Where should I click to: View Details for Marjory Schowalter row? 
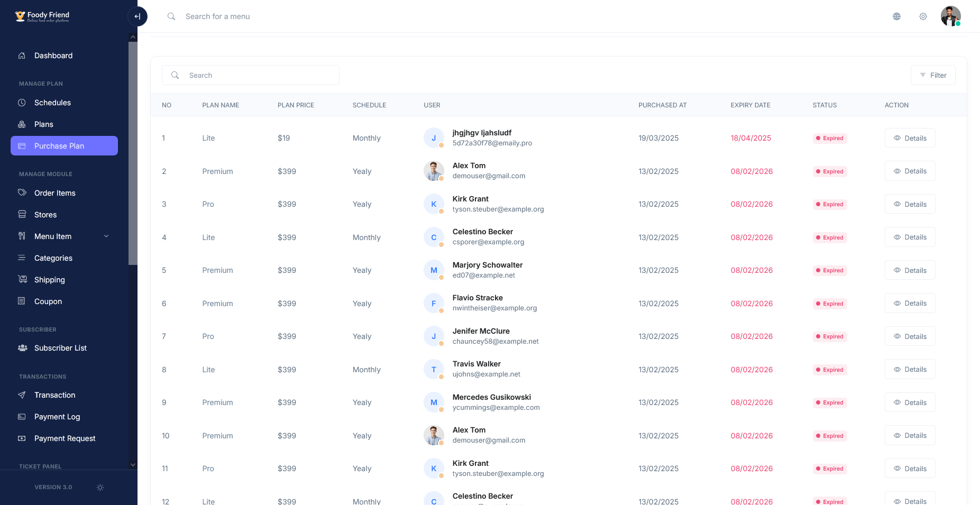coord(910,270)
